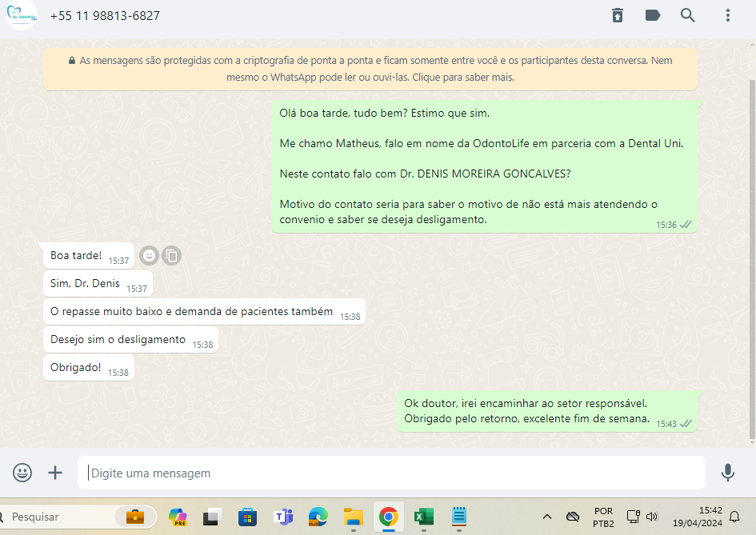Select sent message "Ok doutor, irei encaminhar"
This screenshot has height=535, width=756.
point(547,411)
